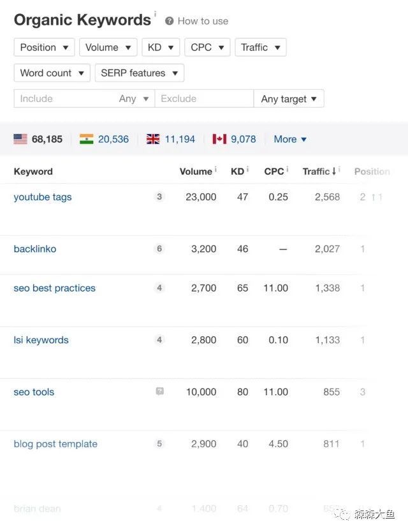
Task: Click SERP features badge 5 for blog post template
Action: [159, 443]
